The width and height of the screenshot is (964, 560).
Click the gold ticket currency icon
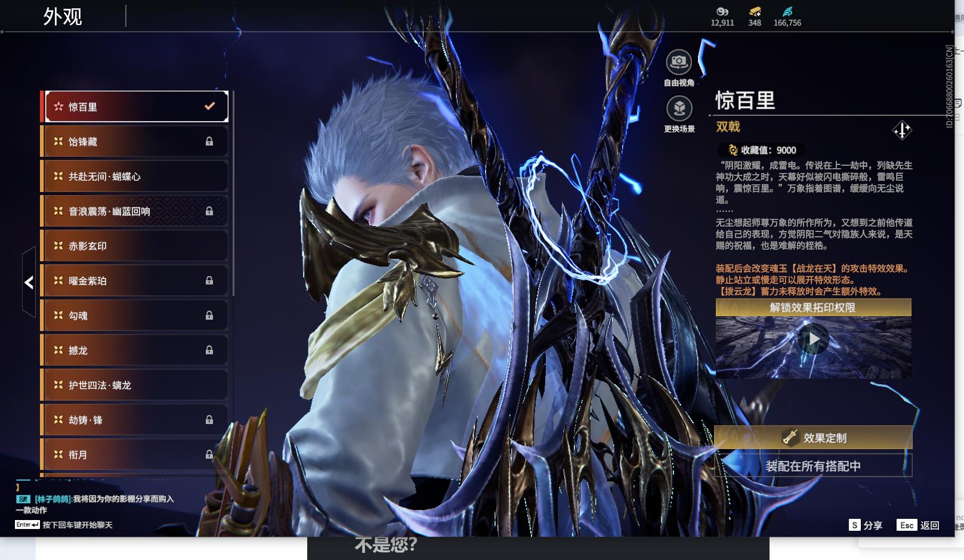coord(755,11)
